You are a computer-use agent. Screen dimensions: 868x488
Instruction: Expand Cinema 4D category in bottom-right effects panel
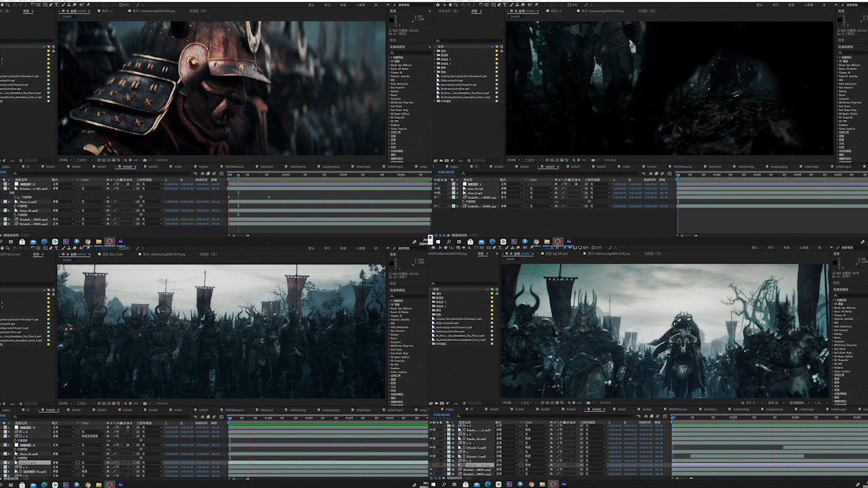click(x=833, y=315)
